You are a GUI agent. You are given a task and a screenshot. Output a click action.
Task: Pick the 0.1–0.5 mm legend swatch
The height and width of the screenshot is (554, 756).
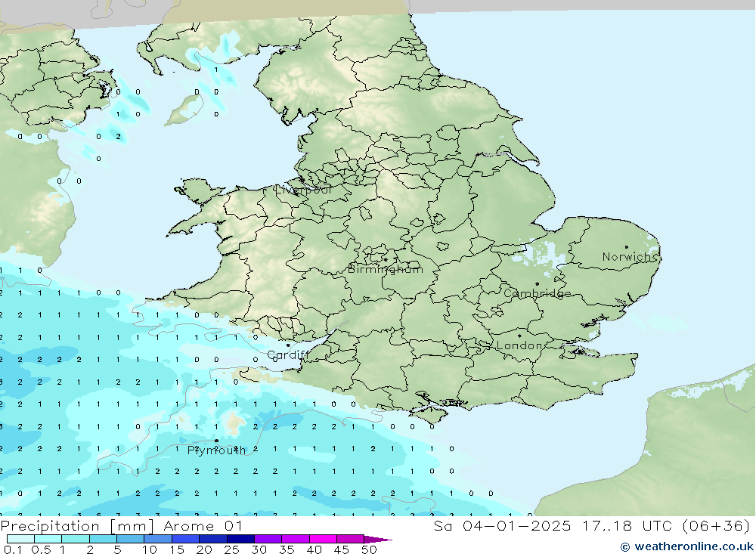20,539
